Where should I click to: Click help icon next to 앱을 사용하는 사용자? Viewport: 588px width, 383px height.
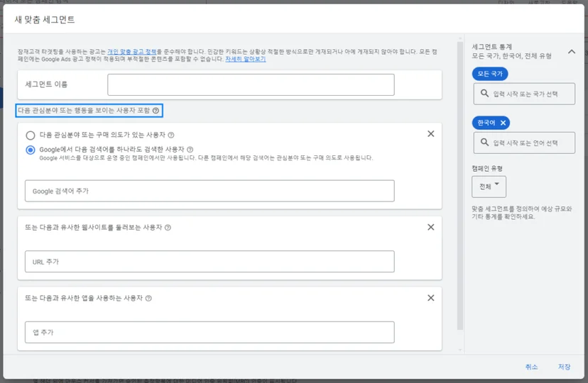(148, 299)
